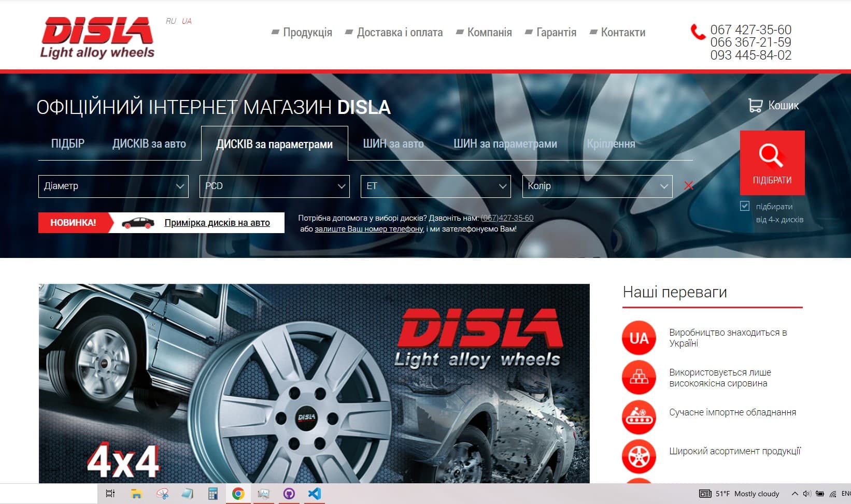Viewport: 851px width, 504px height.
Task: Clear filters with the red X icon
Action: pyautogui.click(x=689, y=185)
